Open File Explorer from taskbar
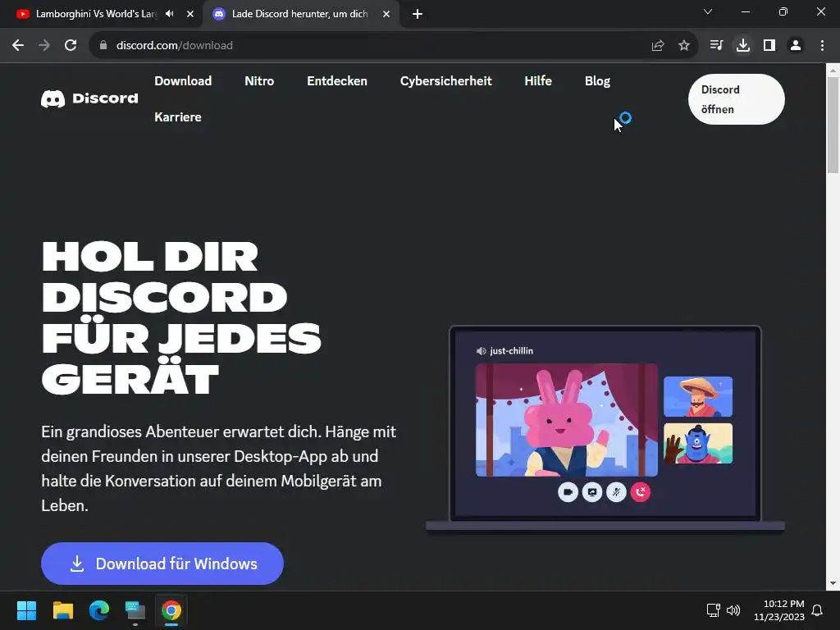Screen dimensions: 840x630 [x=62, y=610]
